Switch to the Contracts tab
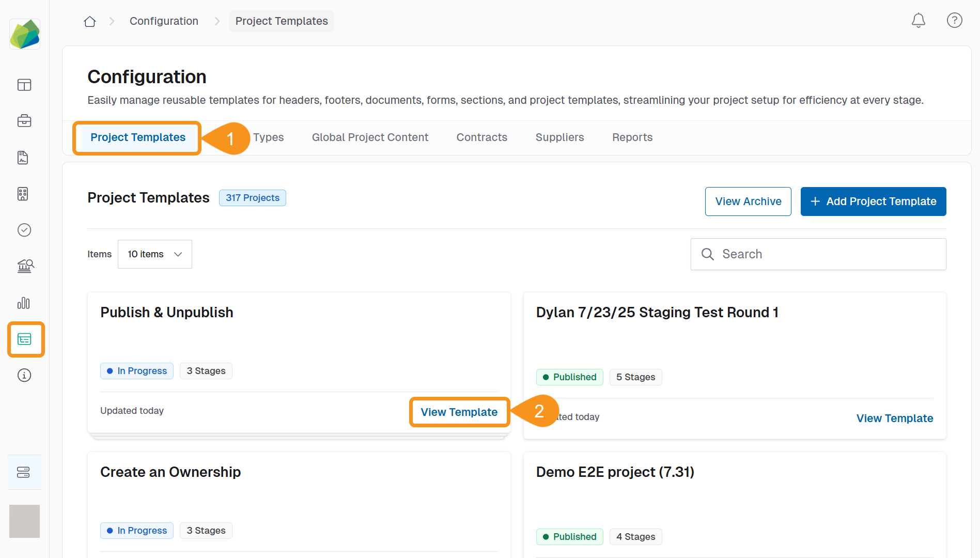 click(x=481, y=137)
